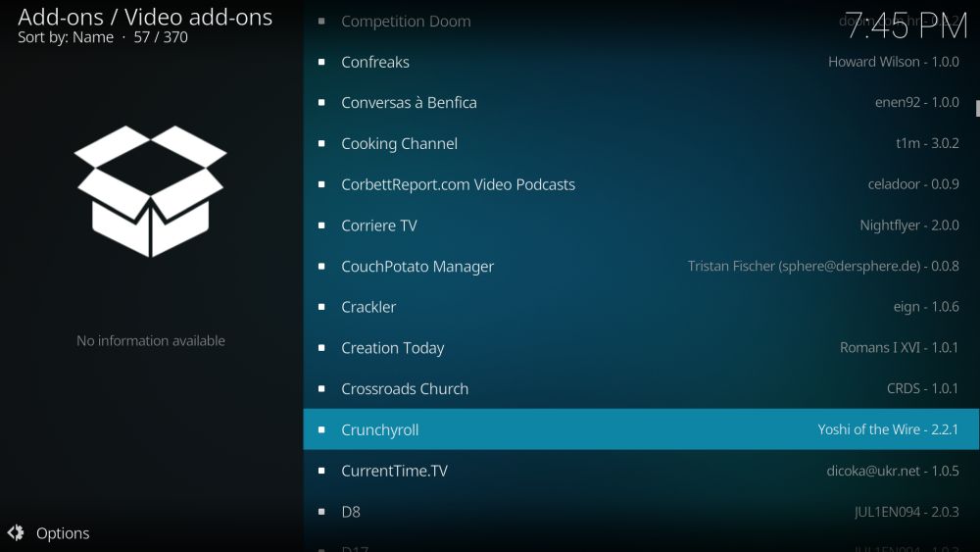Viewport: 980px width, 552px height.
Task: Select Crossroads Church from the list
Action: [x=405, y=389]
